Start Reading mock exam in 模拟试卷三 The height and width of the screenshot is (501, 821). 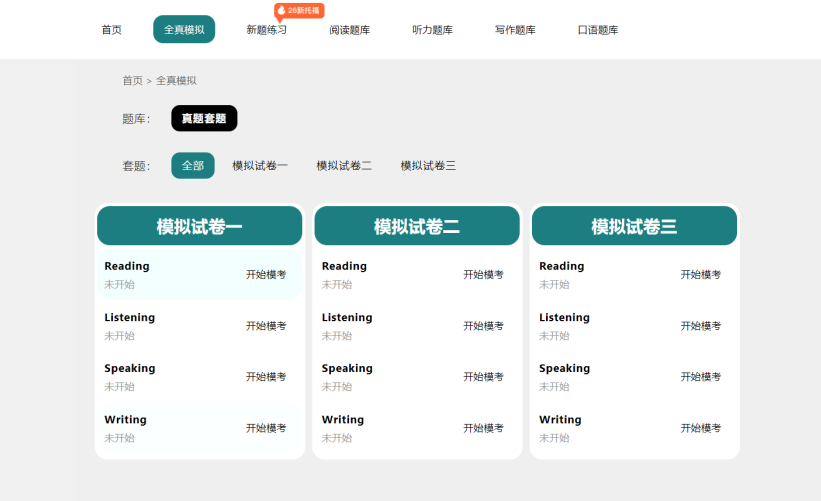pyautogui.click(x=701, y=274)
